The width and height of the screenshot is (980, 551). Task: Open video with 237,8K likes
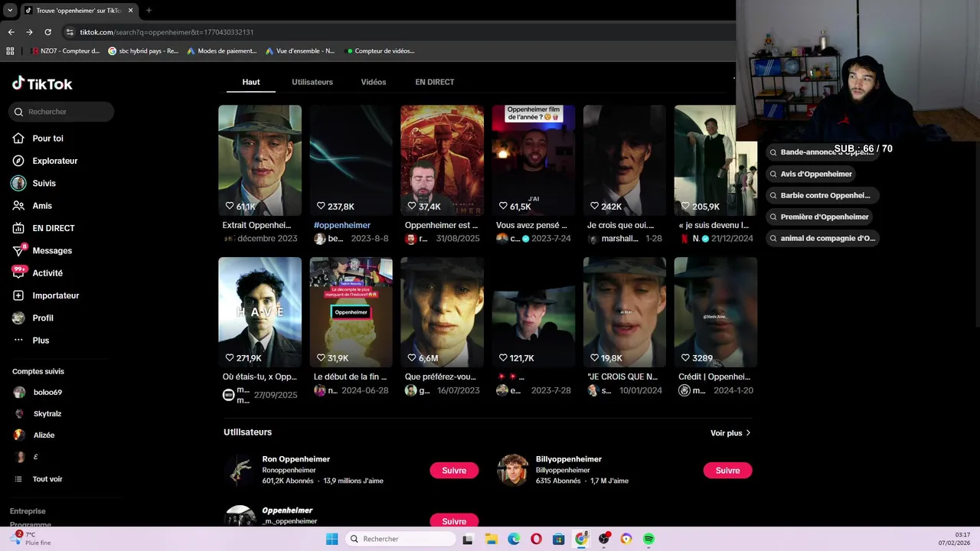[x=351, y=161]
